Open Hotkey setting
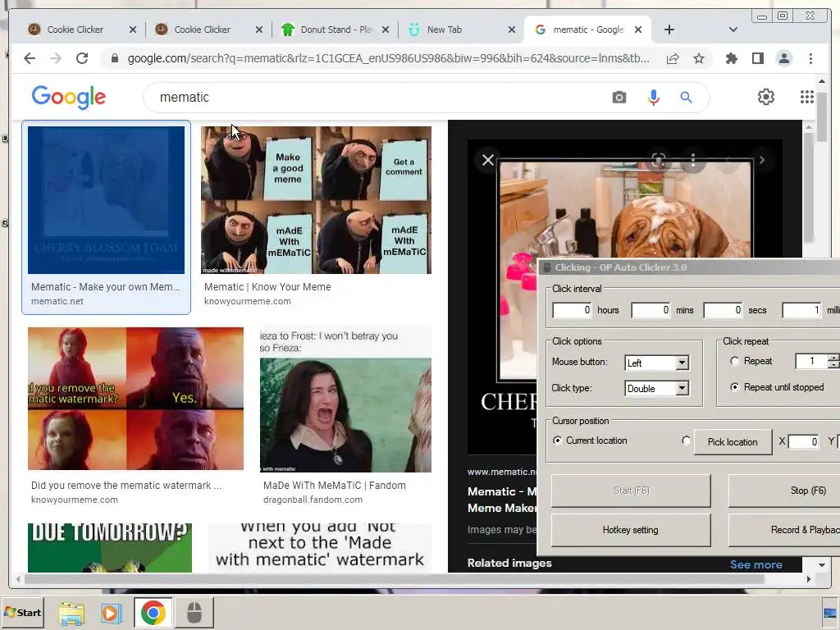The height and width of the screenshot is (630, 840). click(x=631, y=531)
